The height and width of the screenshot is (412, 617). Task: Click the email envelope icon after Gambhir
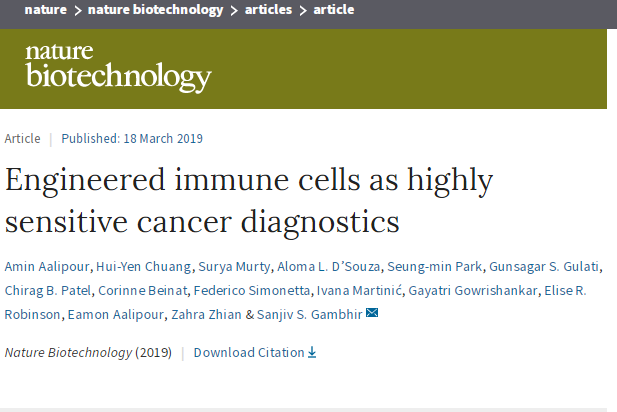(x=372, y=313)
